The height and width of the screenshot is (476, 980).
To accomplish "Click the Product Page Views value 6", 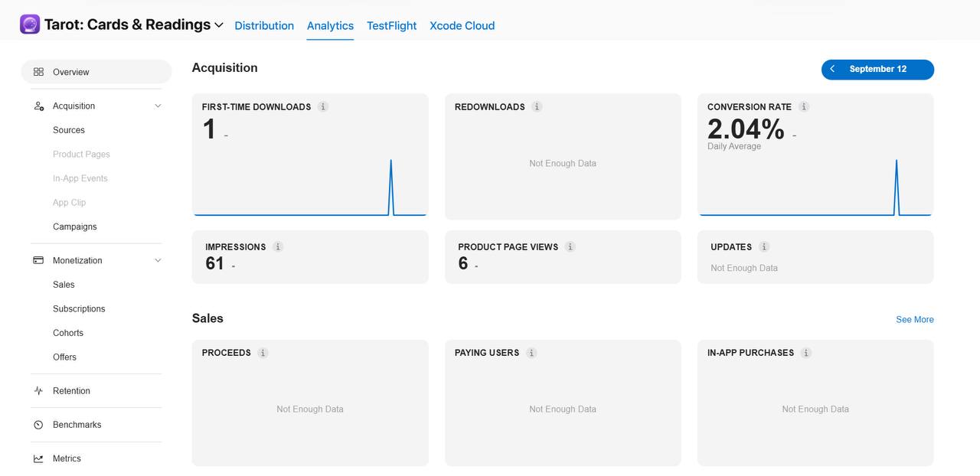I will point(463,264).
